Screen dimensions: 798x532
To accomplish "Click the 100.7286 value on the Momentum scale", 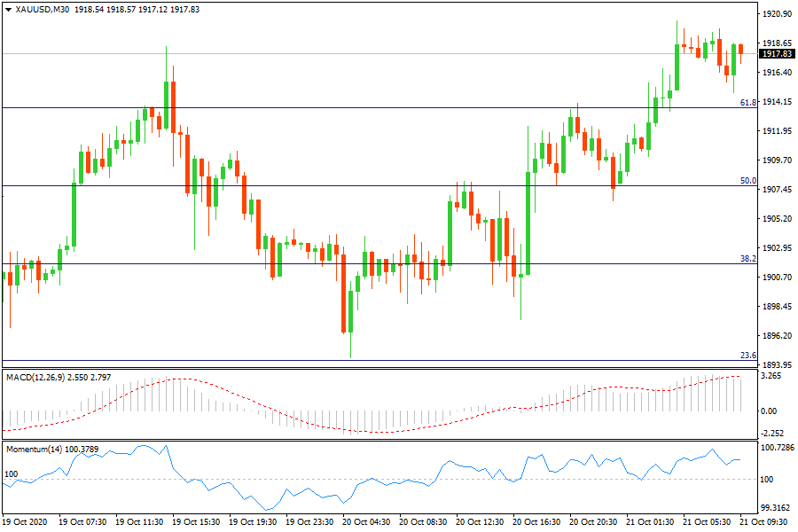I will coord(777,449).
